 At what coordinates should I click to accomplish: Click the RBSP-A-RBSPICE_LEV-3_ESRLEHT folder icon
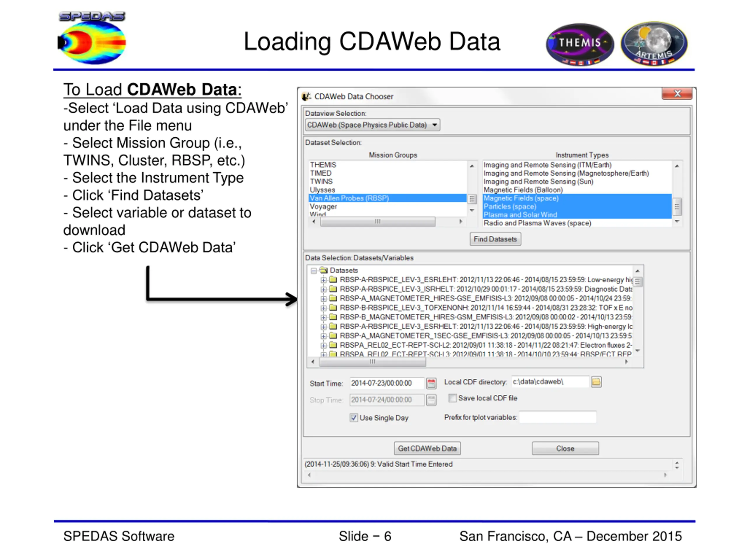pyautogui.click(x=333, y=279)
